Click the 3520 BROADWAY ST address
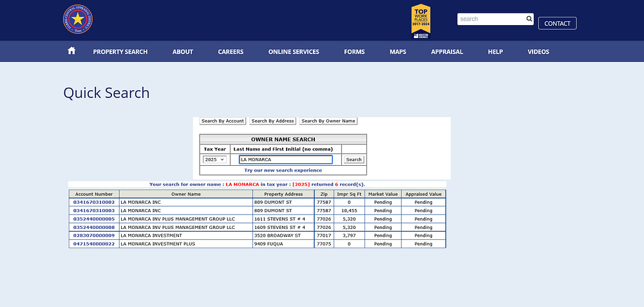 [278, 235]
